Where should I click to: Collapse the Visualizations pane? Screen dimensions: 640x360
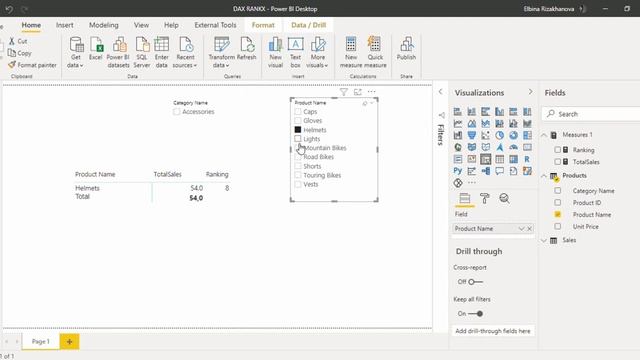(530, 92)
